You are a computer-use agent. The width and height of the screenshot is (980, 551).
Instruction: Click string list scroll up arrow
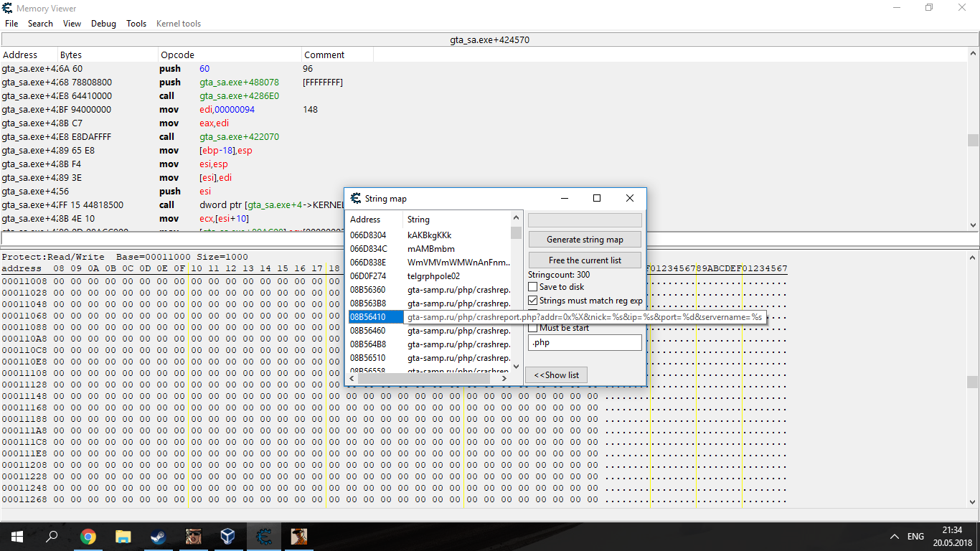point(516,217)
